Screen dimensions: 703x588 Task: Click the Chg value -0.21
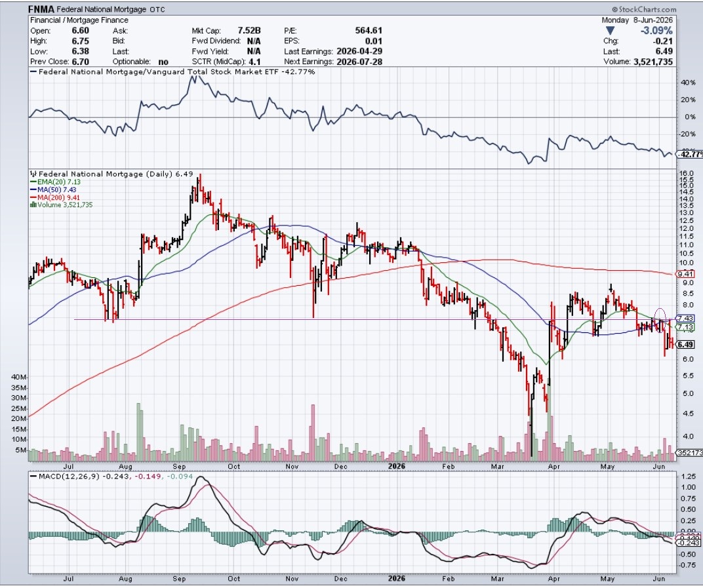click(663, 41)
